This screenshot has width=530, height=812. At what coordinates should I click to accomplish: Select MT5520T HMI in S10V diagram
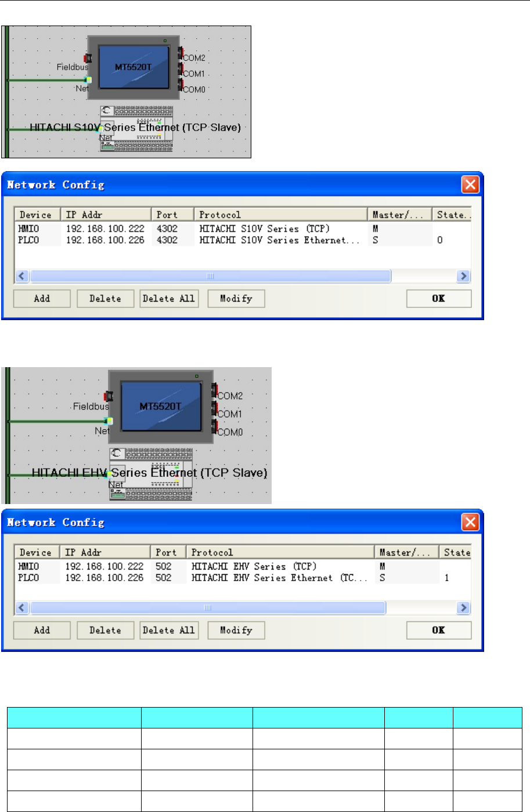[x=134, y=67]
